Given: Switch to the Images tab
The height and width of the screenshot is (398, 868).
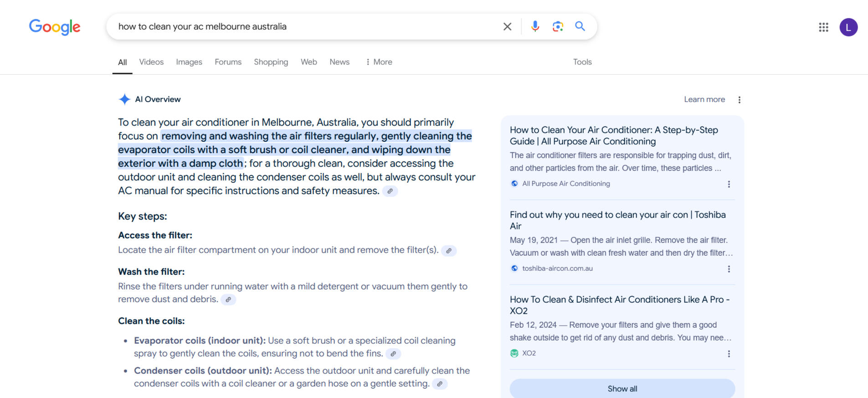Looking at the screenshot, I should [x=189, y=62].
